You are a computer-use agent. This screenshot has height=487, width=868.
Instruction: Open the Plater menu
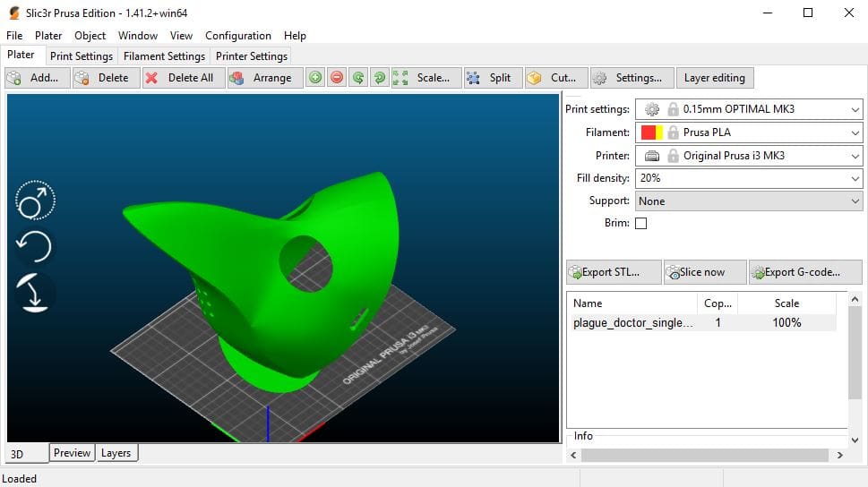48,36
